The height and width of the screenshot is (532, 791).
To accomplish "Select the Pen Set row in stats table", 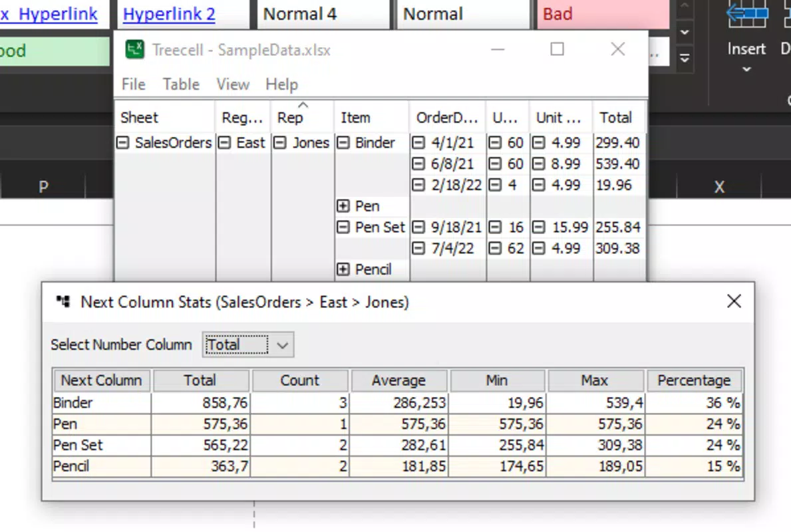I will pos(398,446).
